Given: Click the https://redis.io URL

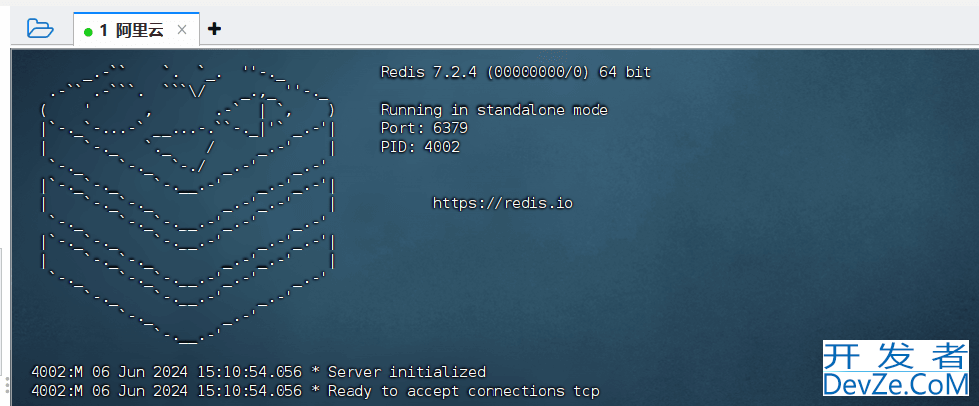Looking at the screenshot, I should point(503,203).
